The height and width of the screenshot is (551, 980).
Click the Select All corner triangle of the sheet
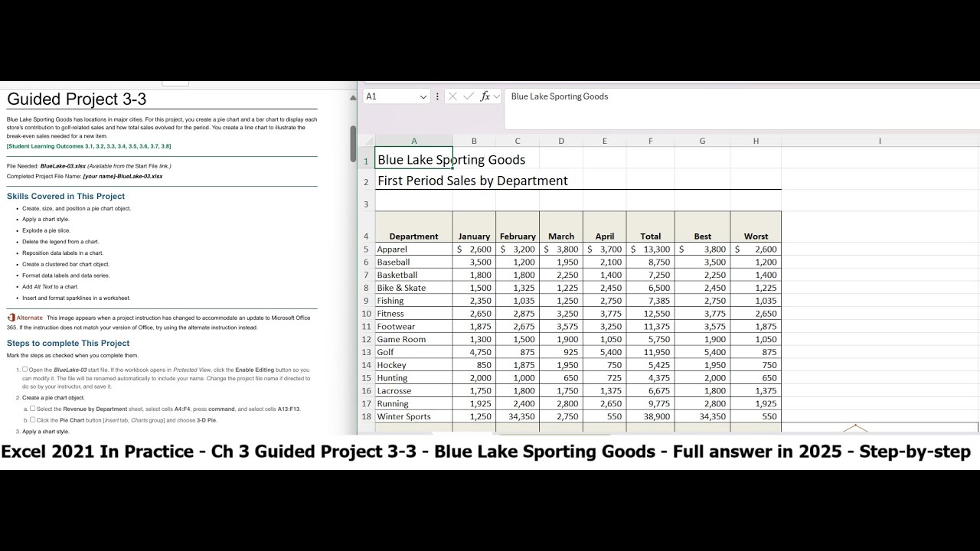pos(368,141)
